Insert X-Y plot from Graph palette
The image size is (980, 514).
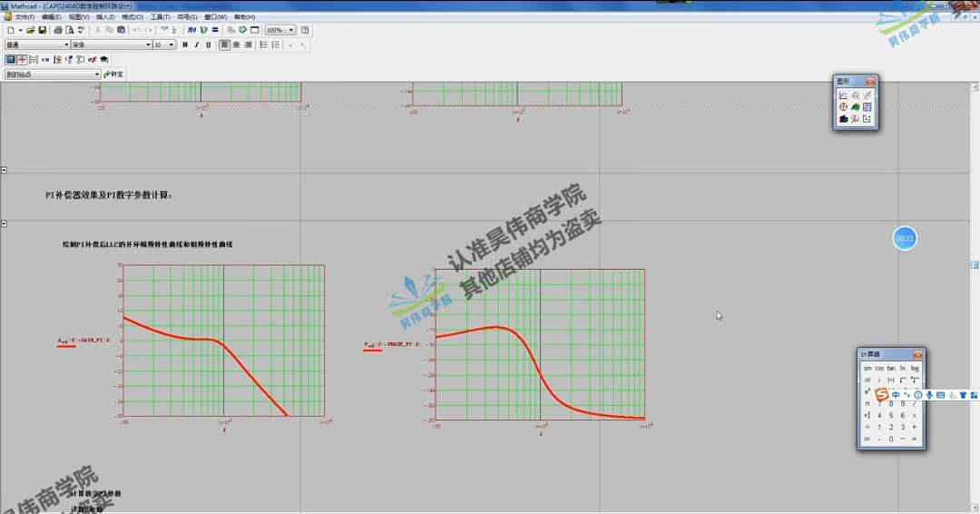(x=843, y=95)
